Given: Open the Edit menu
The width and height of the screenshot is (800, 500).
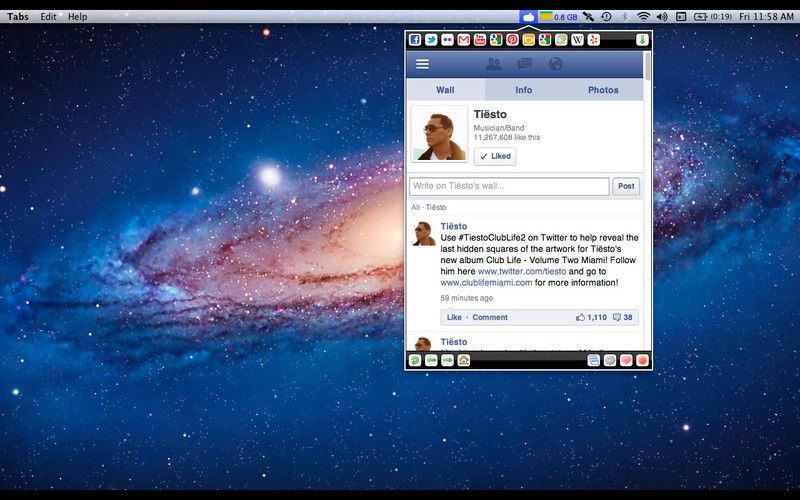Looking at the screenshot, I should pos(48,17).
